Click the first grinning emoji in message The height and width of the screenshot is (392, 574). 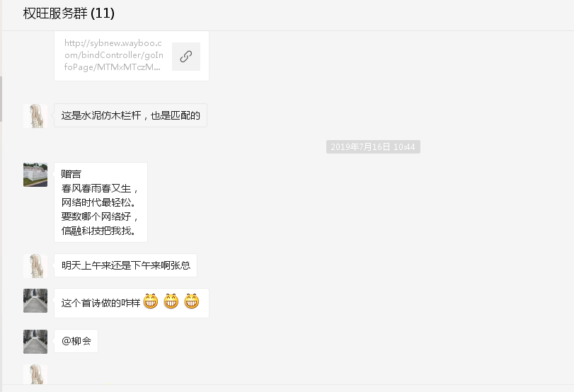(x=151, y=301)
